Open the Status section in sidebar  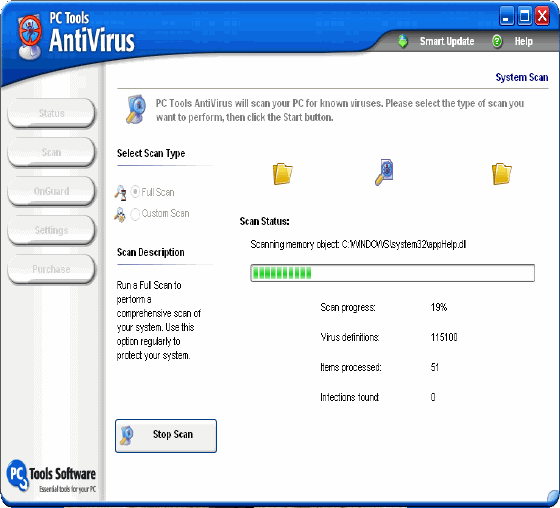pos(51,113)
